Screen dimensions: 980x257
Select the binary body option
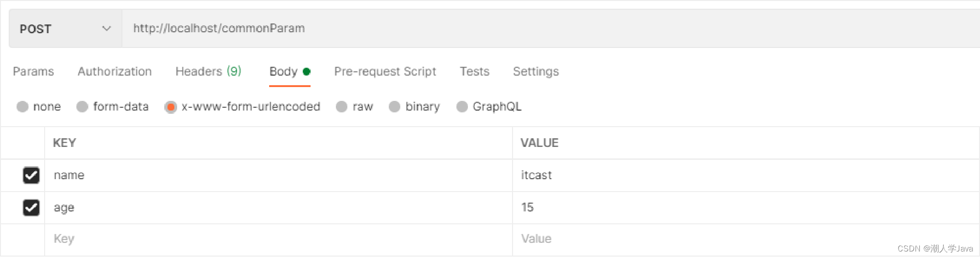(394, 107)
